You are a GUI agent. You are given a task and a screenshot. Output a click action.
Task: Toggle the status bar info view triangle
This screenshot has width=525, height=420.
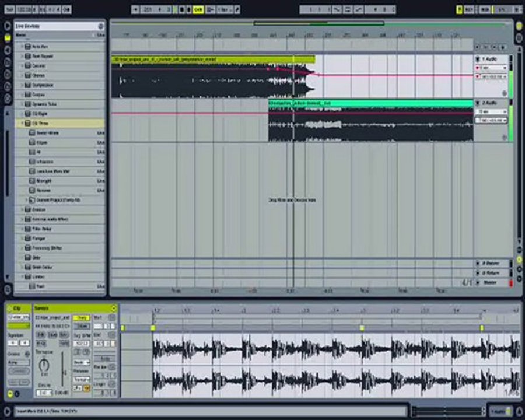pos(6,411)
